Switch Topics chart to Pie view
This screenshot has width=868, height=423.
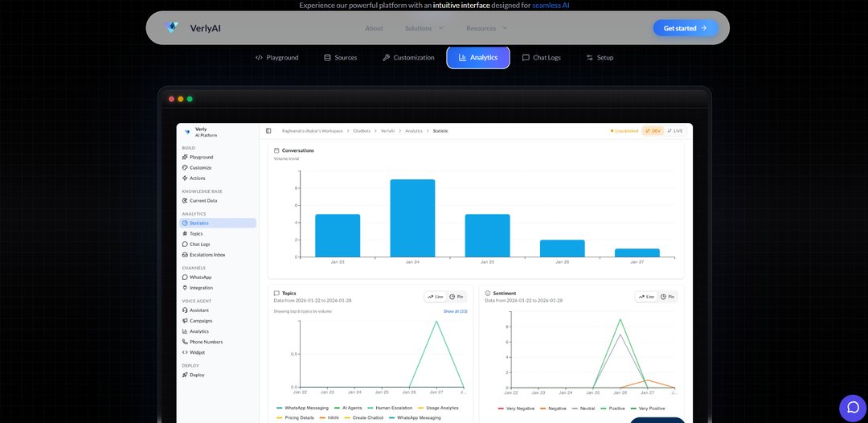[x=457, y=297]
